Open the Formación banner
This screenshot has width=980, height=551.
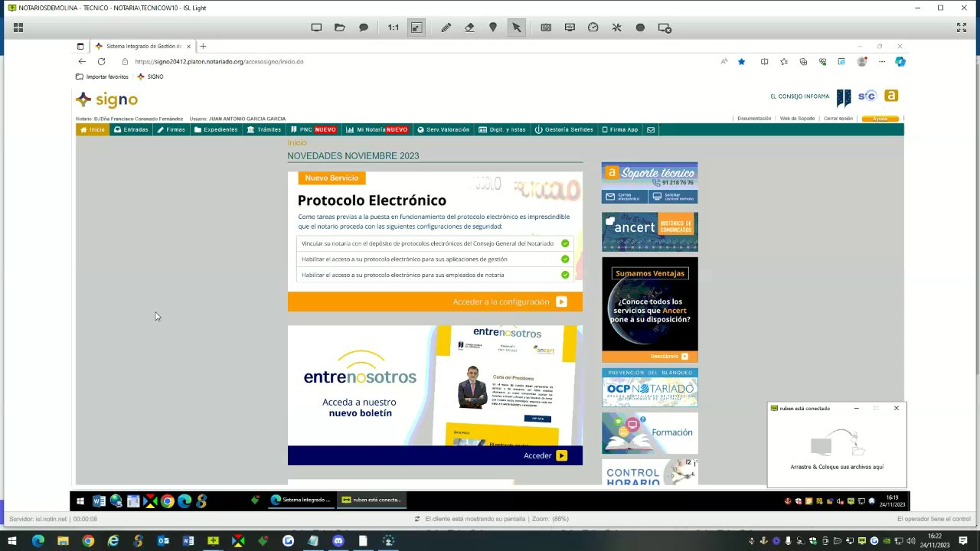(649, 433)
